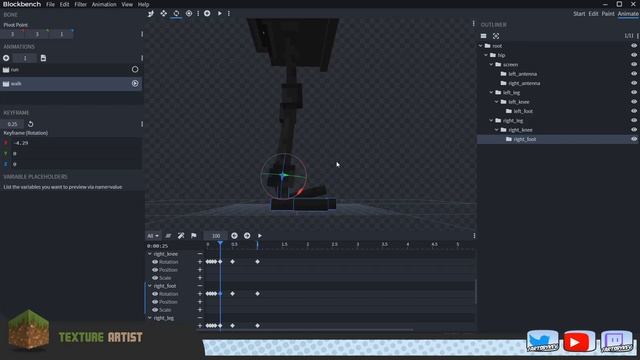Screen dimensions: 640x360
Task: Select the Move tool in viewport toolbar
Action: coord(164,13)
